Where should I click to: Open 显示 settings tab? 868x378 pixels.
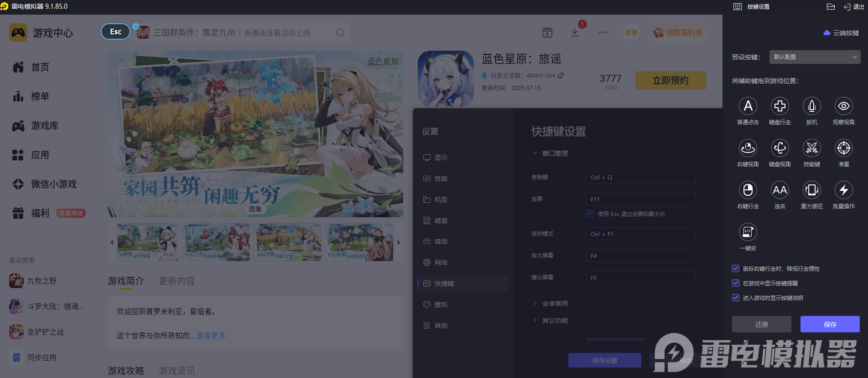point(463,157)
